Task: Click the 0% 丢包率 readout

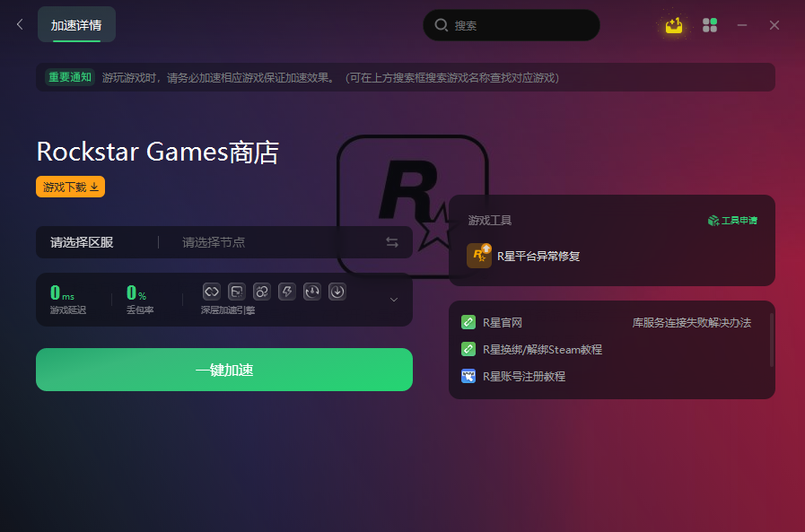Action: pos(140,300)
